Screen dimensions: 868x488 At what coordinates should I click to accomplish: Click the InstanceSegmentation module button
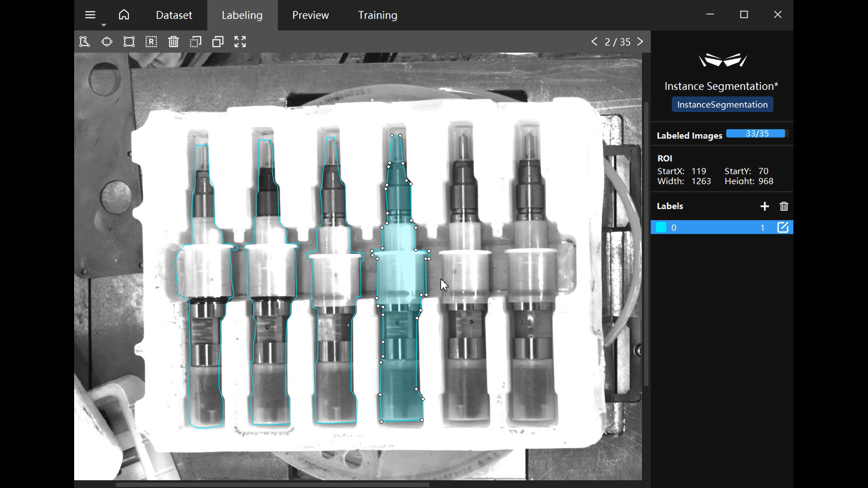(x=722, y=105)
